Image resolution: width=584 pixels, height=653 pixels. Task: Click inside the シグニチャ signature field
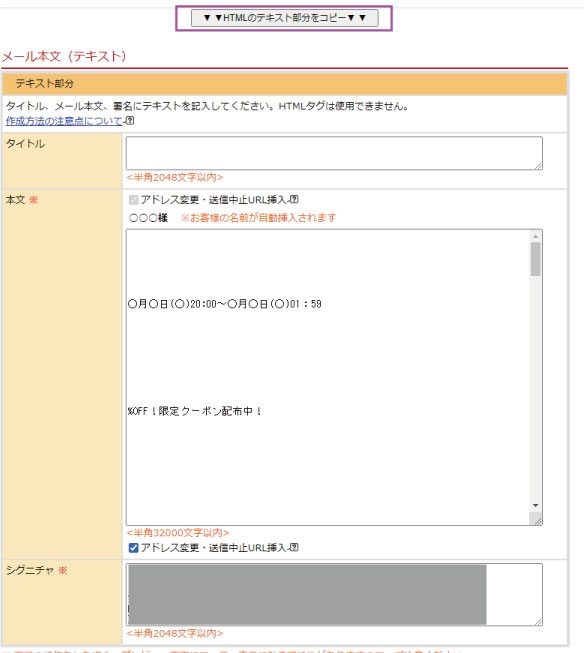(334, 594)
